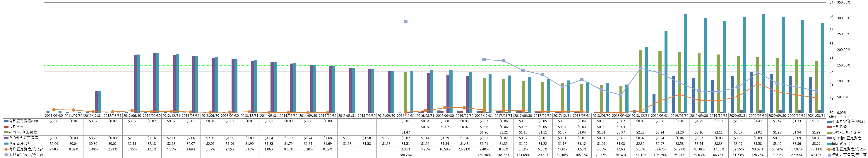Viewport: 868px width, 158px height.
Task: Click the 47.11% cell under 2021/03/31
Action: [x=816, y=149]
